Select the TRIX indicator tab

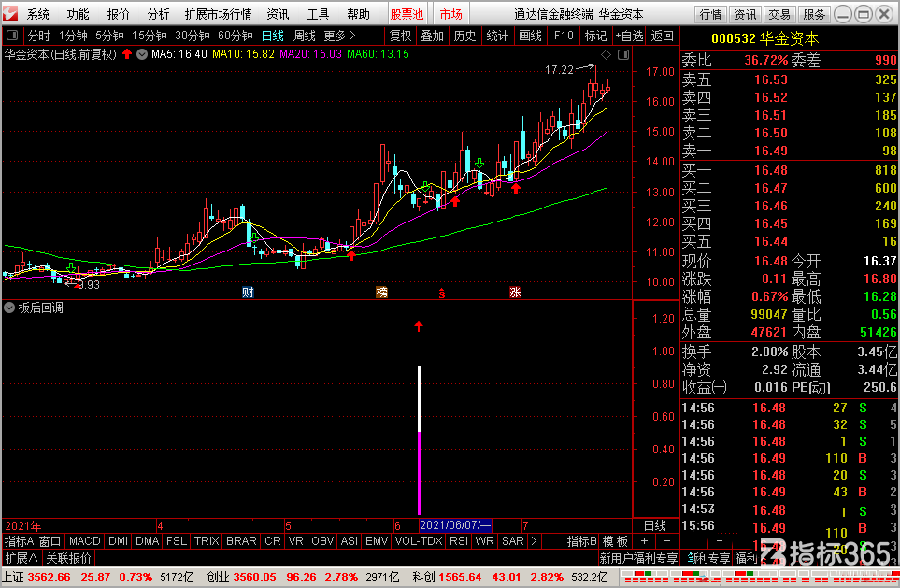coord(207,541)
